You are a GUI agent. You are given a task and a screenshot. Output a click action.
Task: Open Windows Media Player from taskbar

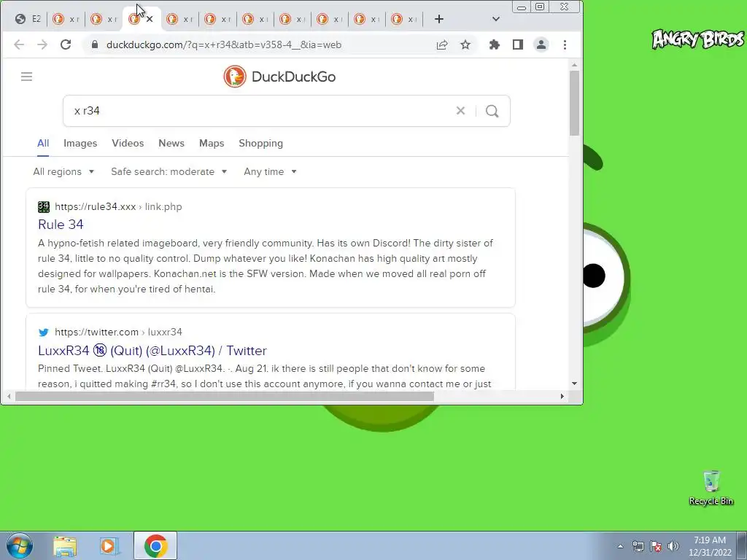point(109,546)
